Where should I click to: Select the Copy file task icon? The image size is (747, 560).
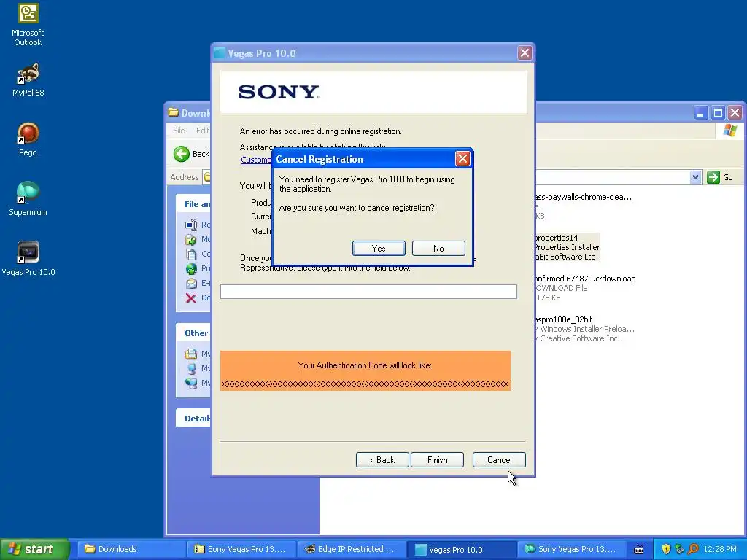pyautogui.click(x=191, y=254)
